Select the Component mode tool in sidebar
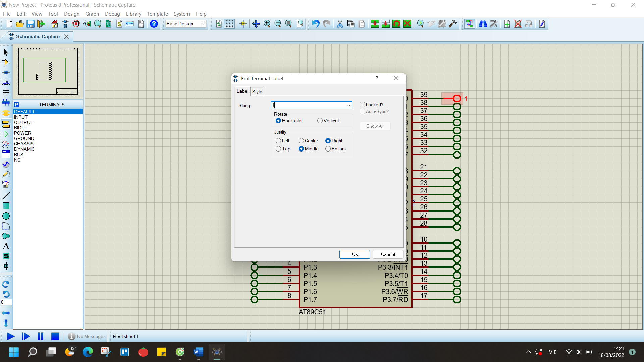The width and height of the screenshot is (644, 362). coord(6,62)
